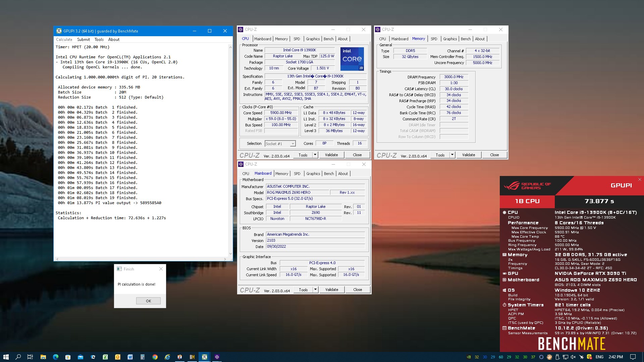Open Graphics tab in Memory CPU-Z window
Image resolution: width=644 pixels, height=362 pixels.
(x=450, y=39)
